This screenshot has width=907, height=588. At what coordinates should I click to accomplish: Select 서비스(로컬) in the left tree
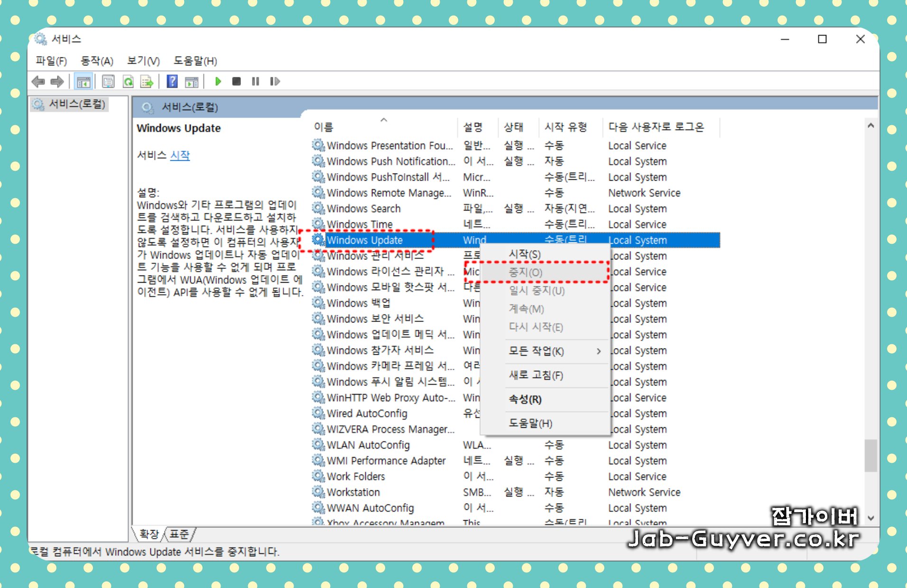[69, 104]
